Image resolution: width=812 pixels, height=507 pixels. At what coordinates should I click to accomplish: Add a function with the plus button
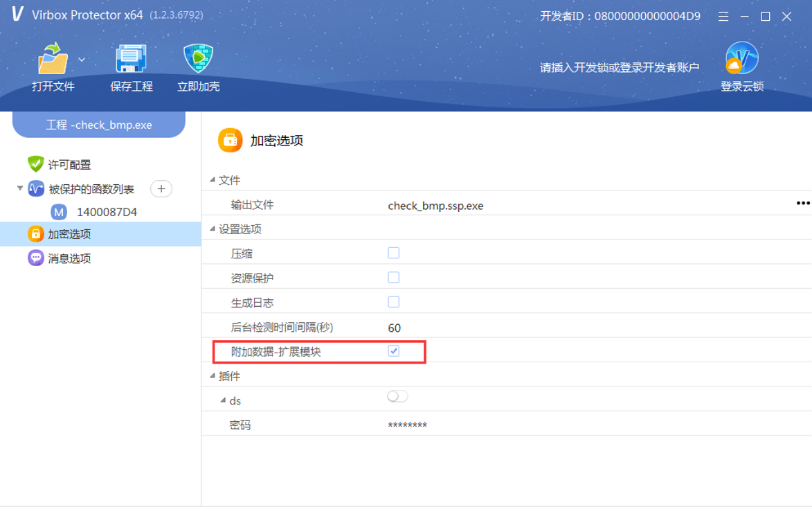(x=161, y=188)
